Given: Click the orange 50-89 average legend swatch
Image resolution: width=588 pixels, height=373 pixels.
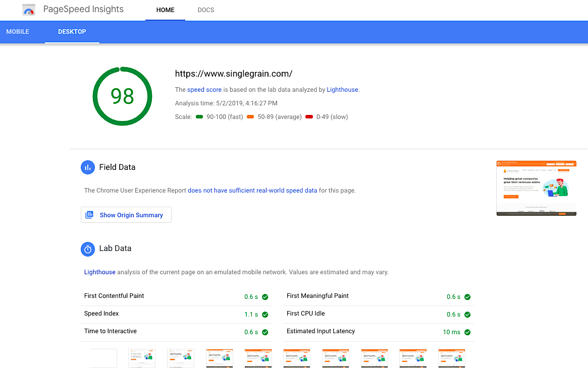Looking at the screenshot, I should [250, 117].
